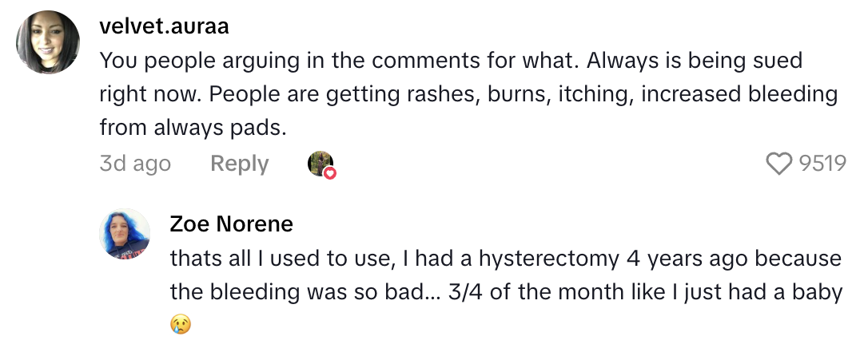Like velvet.auraa's comment with the heart icon
868x348 pixels.
point(778,164)
